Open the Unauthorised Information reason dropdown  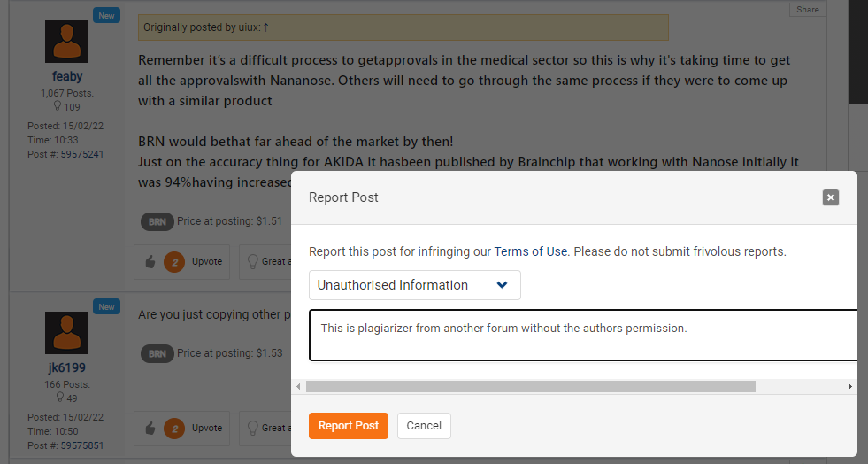click(415, 285)
